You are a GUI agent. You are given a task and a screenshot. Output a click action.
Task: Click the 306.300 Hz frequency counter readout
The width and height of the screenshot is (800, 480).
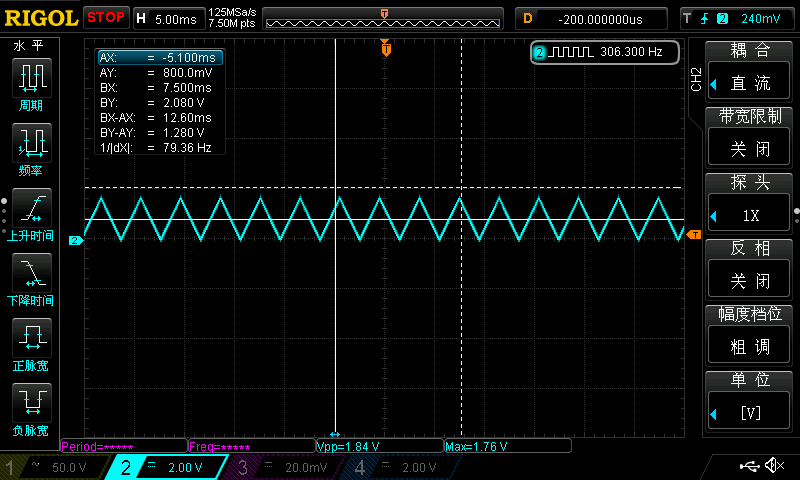click(631, 52)
